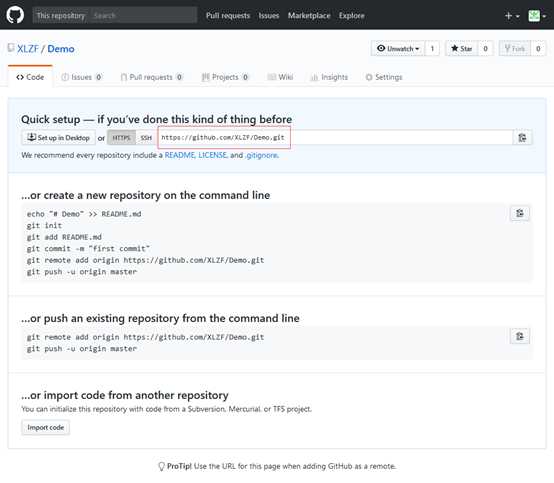View stargazers count next to Star
554x483 pixels.
(485, 48)
